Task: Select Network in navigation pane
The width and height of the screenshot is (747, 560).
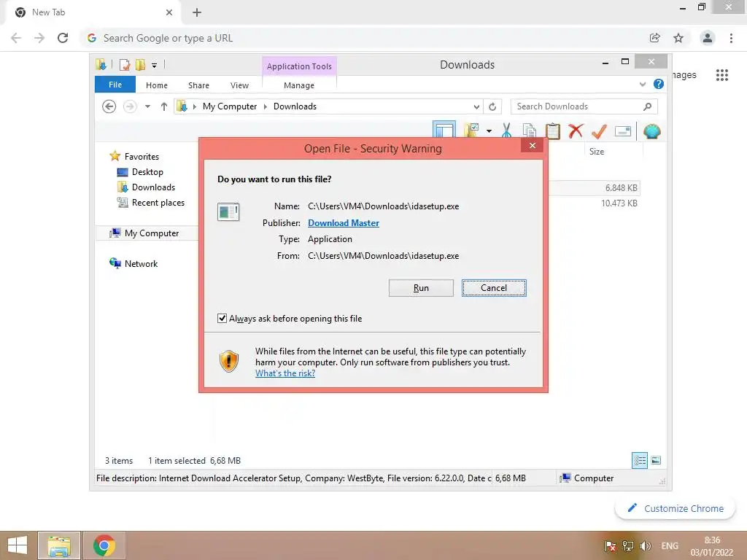Action: (x=141, y=263)
